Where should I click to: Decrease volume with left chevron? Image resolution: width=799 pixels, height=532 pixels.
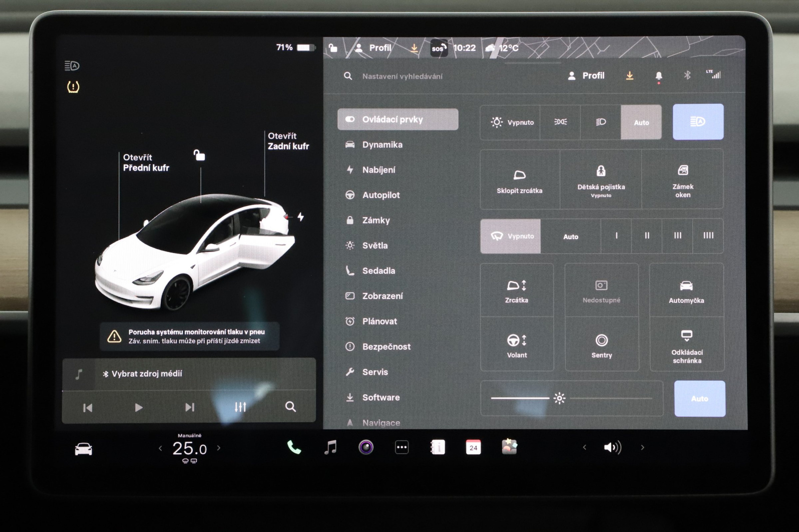(x=584, y=448)
